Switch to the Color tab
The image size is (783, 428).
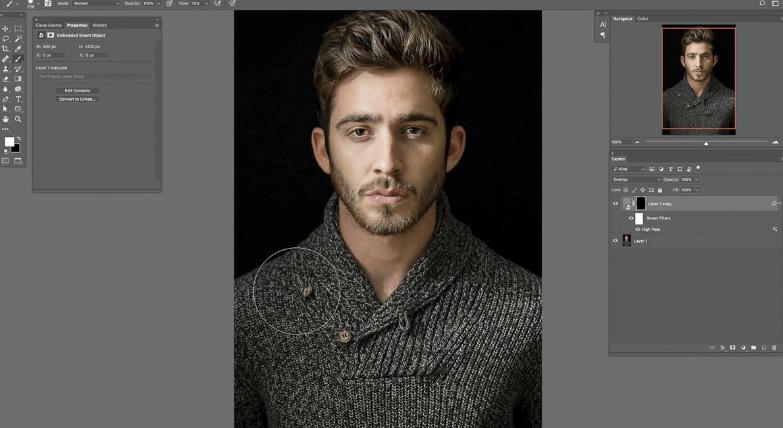coord(643,18)
